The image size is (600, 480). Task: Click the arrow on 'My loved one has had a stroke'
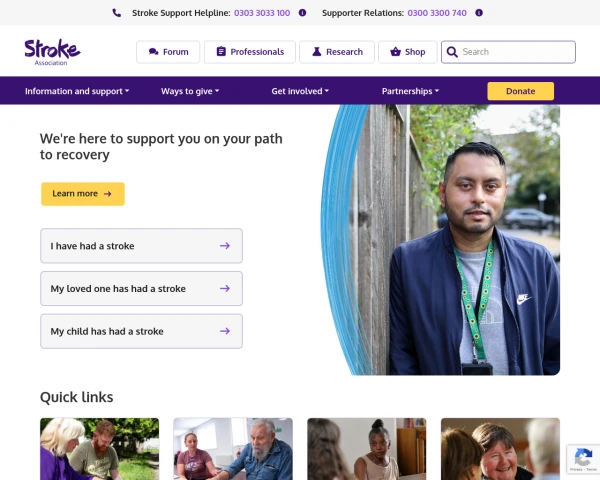click(225, 288)
